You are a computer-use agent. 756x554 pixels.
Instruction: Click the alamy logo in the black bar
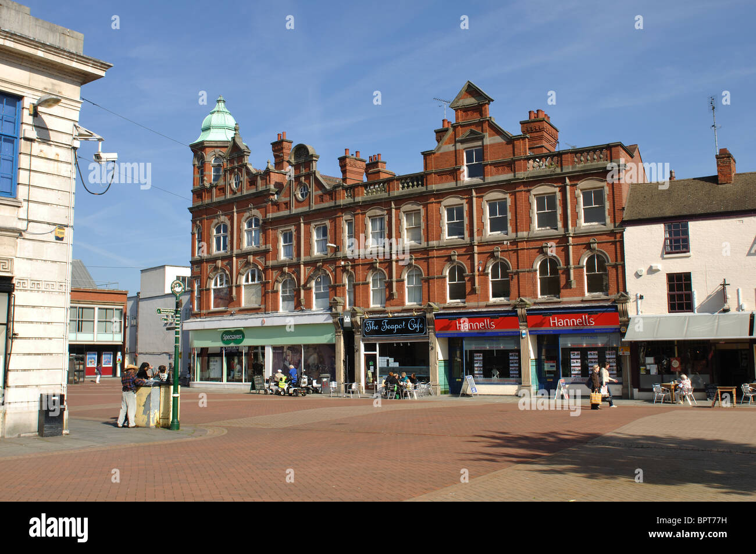[59, 528]
